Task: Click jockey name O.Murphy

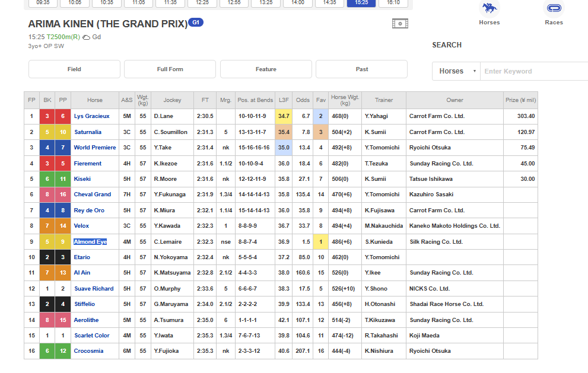Action: (167, 289)
